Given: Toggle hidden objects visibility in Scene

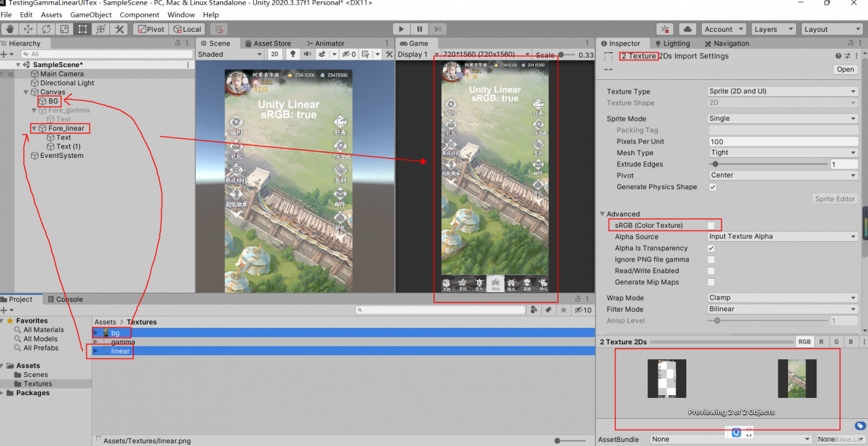Looking at the screenshot, I should pyautogui.click(x=349, y=54).
